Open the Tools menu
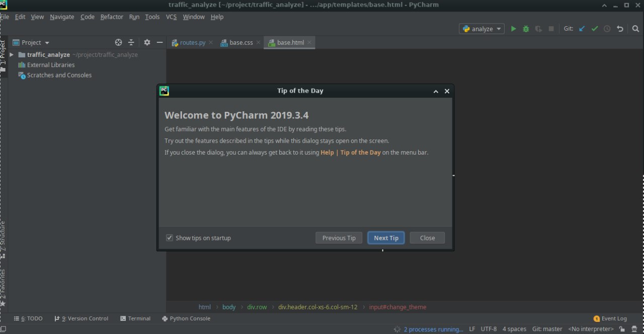The image size is (644, 334). (x=152, y=17)
